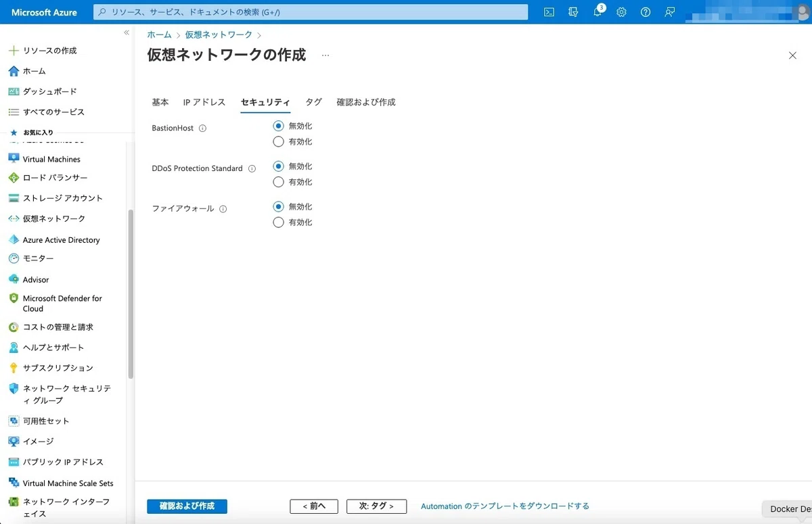The image size is (812, 524).
Task: Close the 仮想ネットワークの作成 blade
Action: click(792, 55)
